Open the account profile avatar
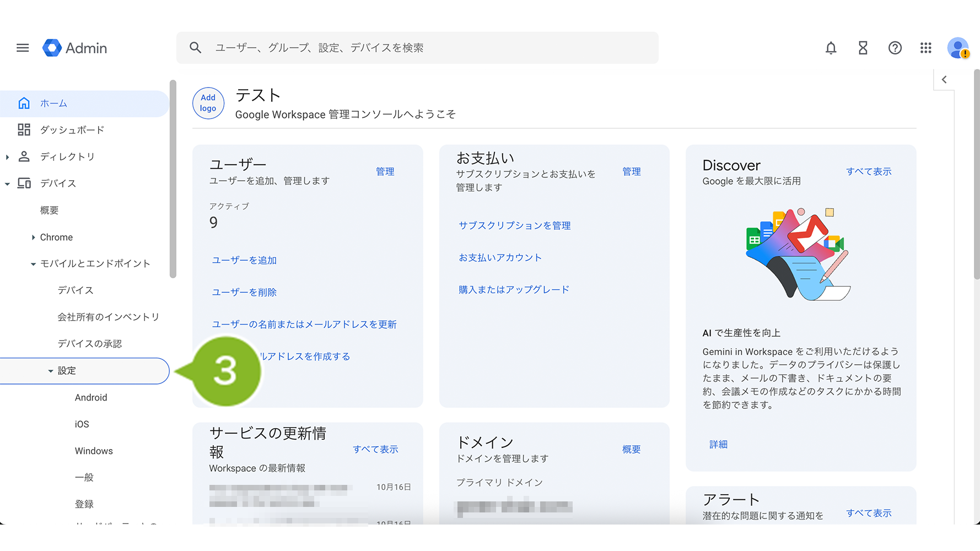Viewport: 980px width, 551px height. coord(958,48)
